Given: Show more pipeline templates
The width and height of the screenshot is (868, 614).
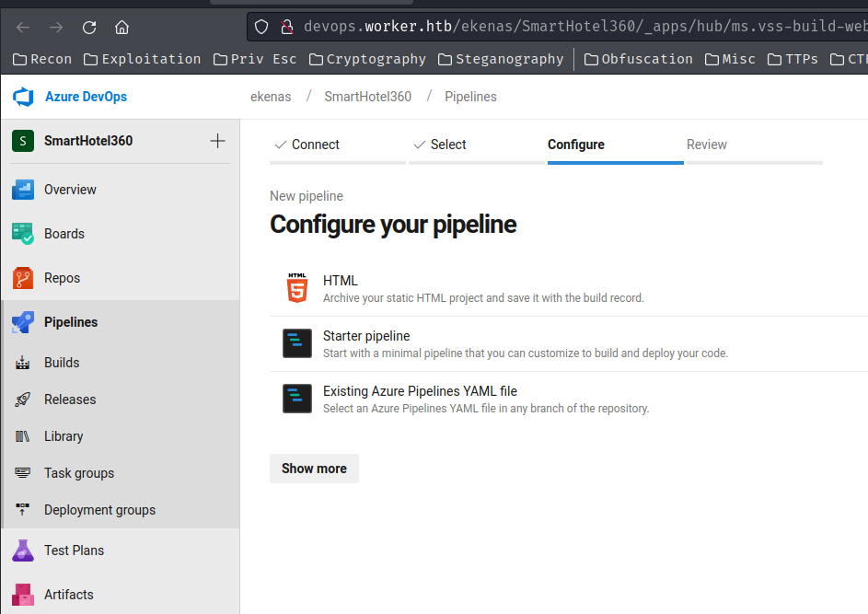Looking at the screenshot, I should click(314, 469).
